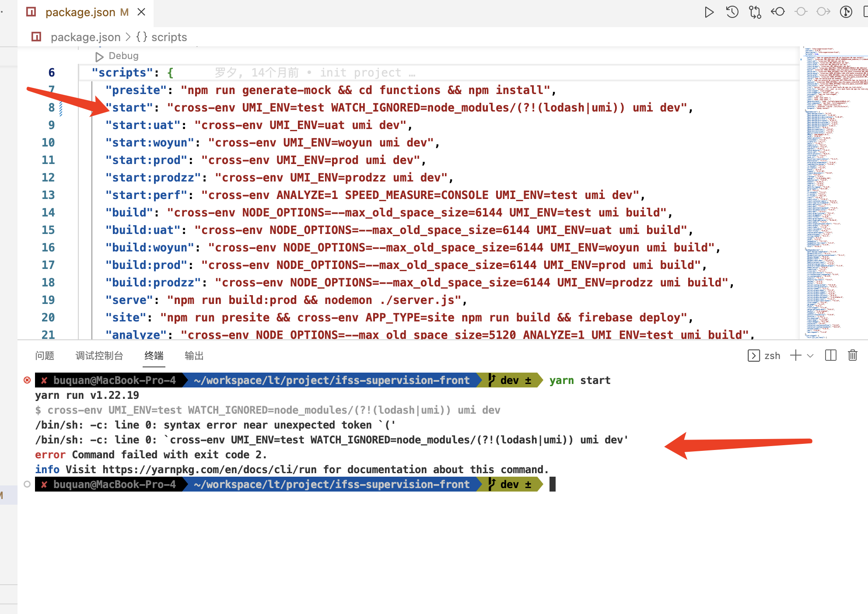Click the compare changes (git branches) icon
The width and height of the screenshot is (868, 614).
(755, 12)
